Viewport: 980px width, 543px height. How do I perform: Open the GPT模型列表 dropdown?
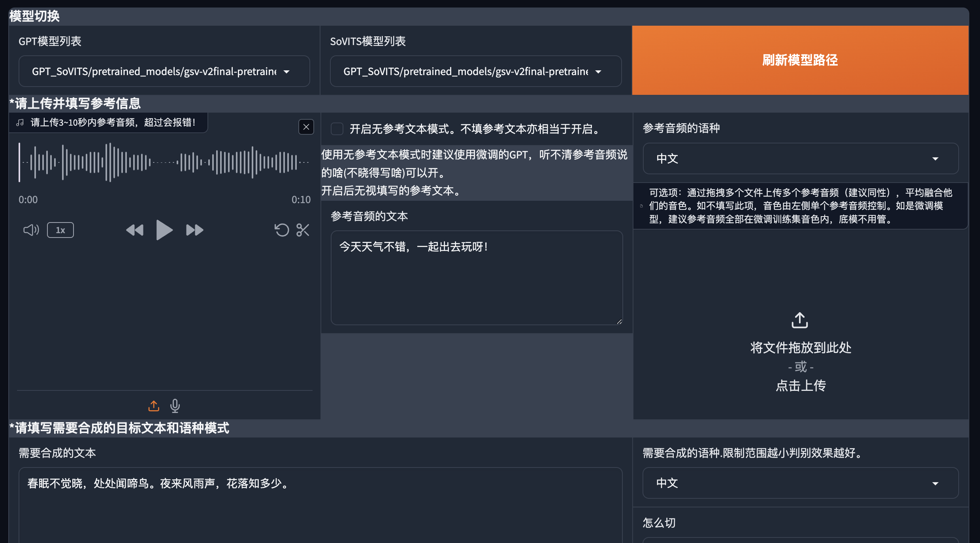tap(164, 72)
